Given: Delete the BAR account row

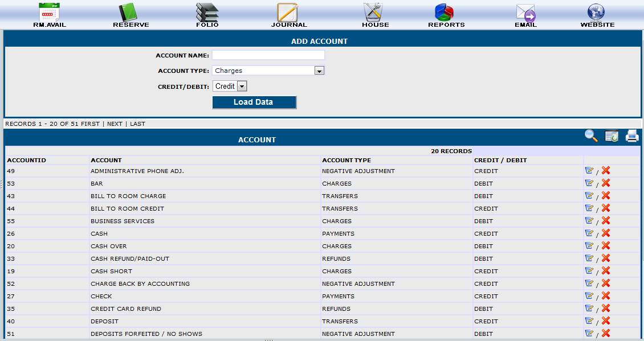Looking at the screenshot, I should click(x=606, y=183).
